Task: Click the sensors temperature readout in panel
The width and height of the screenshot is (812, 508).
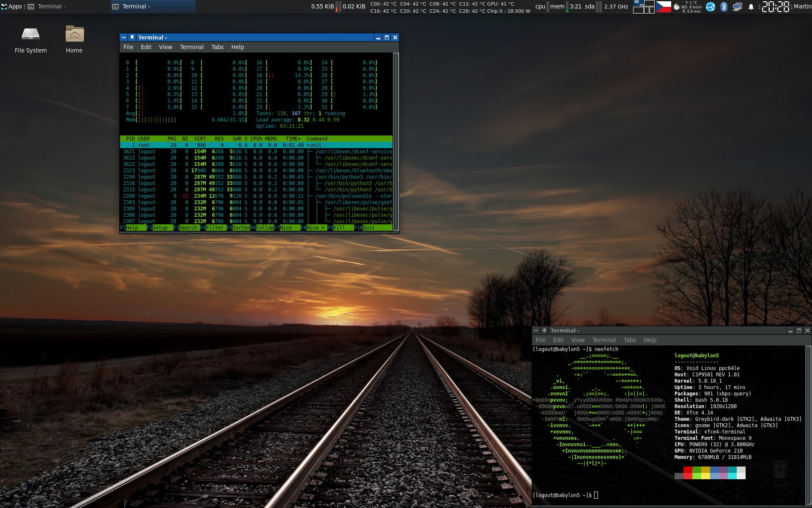Action: [450, 7]
